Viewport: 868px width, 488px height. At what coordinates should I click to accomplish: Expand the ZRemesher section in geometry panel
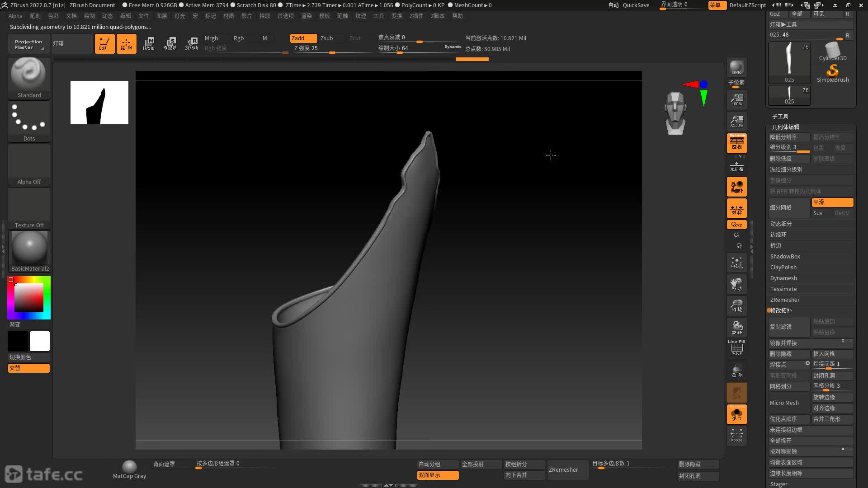tap(784, 300)
